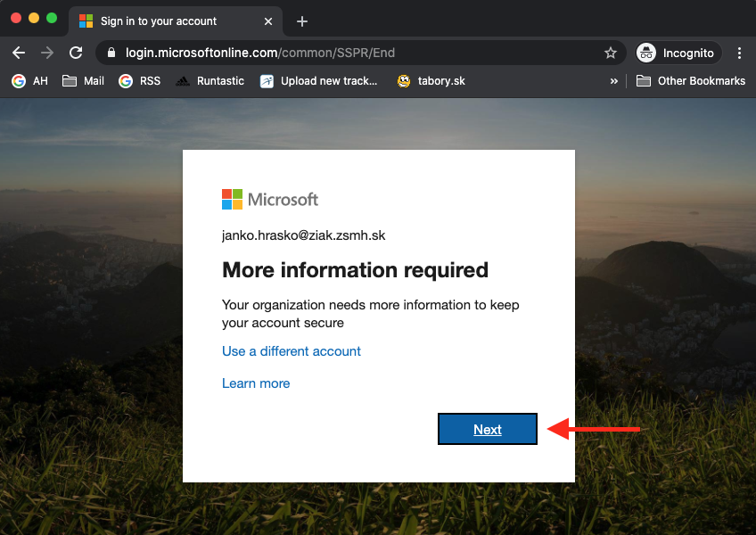This screenshot has height=535, width=756.
Task: Open the Upload new track bookmark
Action: [x=318, y=81]
